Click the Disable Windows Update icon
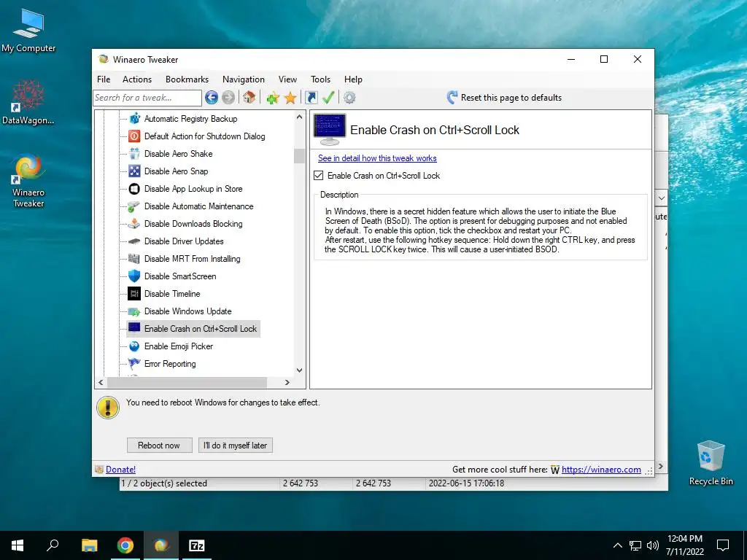The width and height of the screenshot is (747, 560). tap(134, 311)
